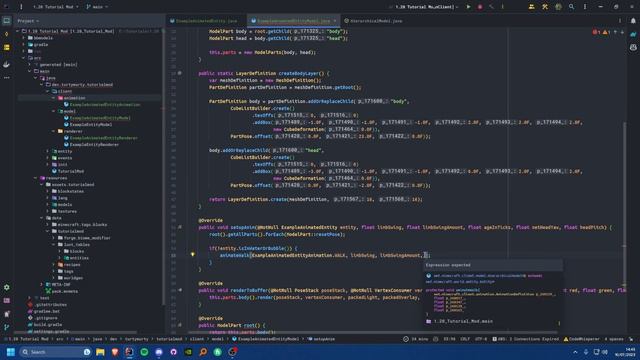The height and width of the screenshot is (360, 640).
Task: Click the CodeWhisperer status bar widget
Action: pos(582,339)
